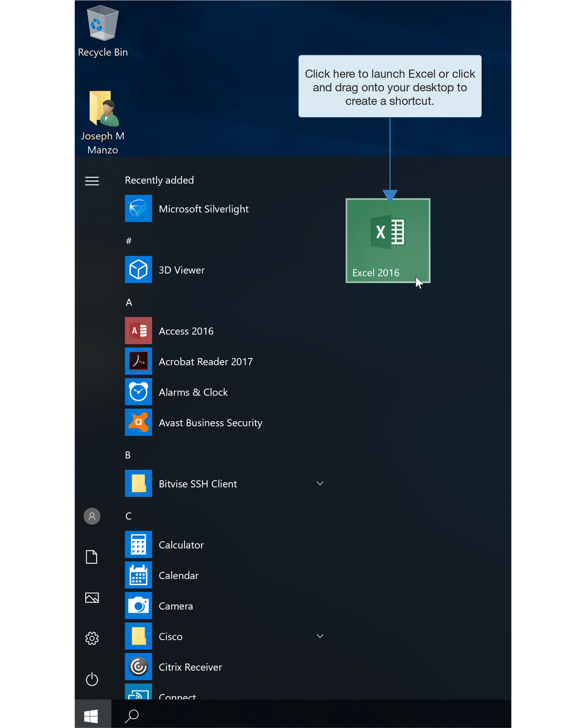586x728 pixels.
Task: Expand the Cisco folder chevron
Action: (x=320, y=637)
